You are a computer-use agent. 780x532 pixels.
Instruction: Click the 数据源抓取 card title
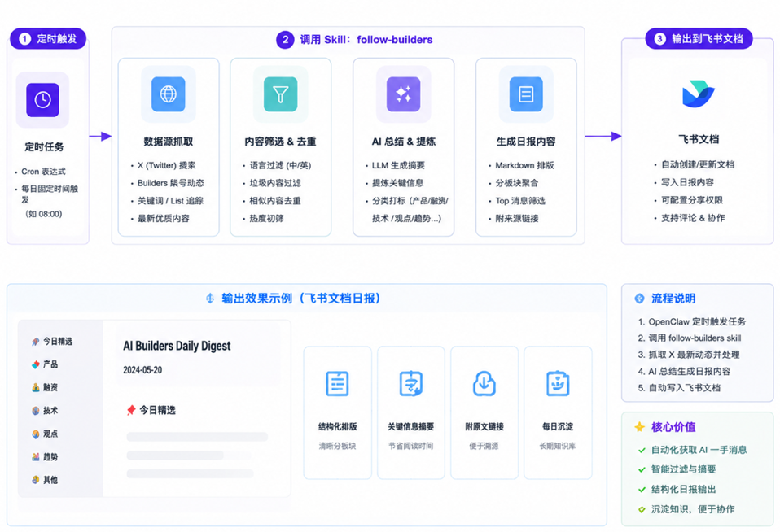click(x=169, y=142)
